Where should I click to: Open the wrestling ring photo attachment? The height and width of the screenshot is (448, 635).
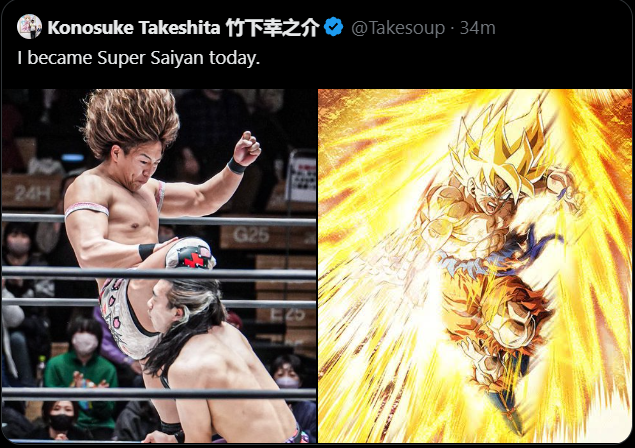(159, 266)
